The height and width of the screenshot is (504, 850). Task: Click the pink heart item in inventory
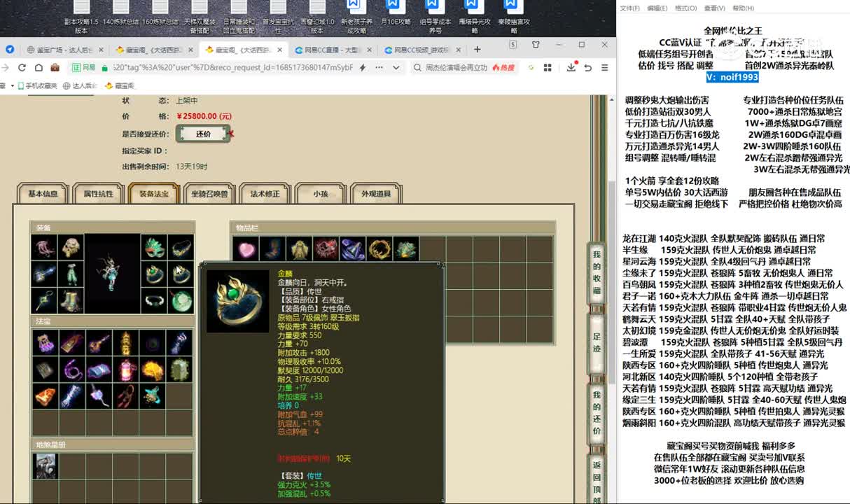pos(246,249)
